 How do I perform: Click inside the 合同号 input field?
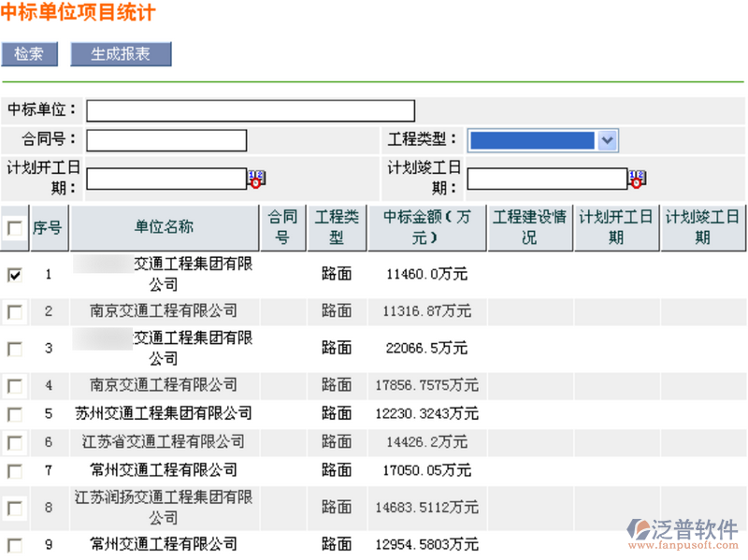165,139
